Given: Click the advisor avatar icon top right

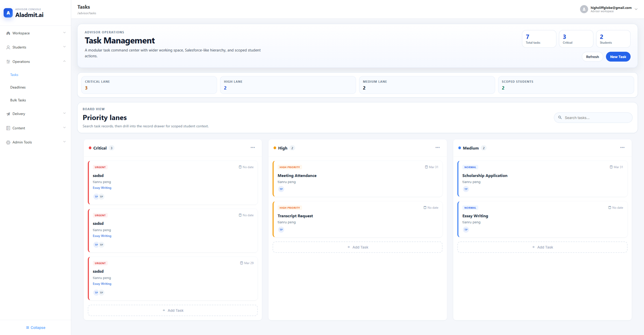Looking at the screenshot, I should pyautogui.click(x=583, y=8).
